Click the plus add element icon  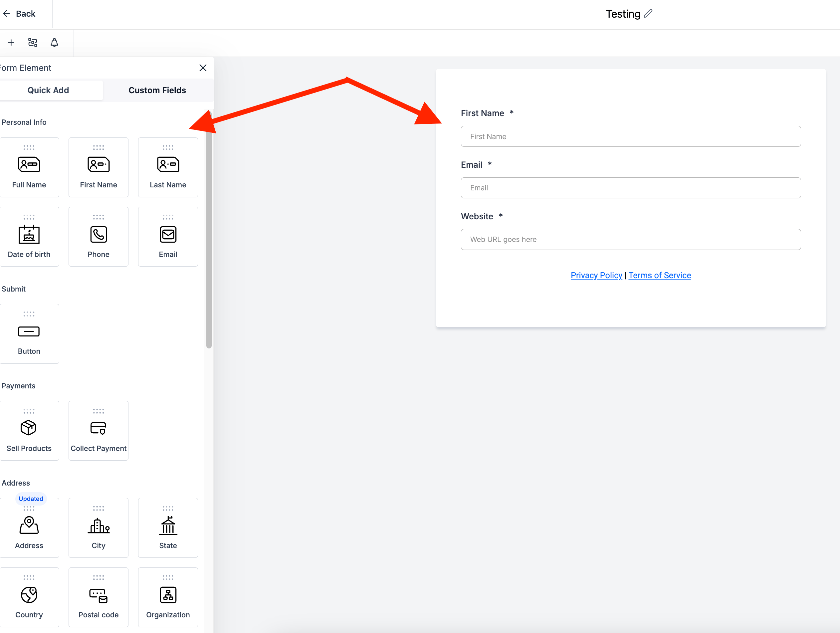[11, 43]
